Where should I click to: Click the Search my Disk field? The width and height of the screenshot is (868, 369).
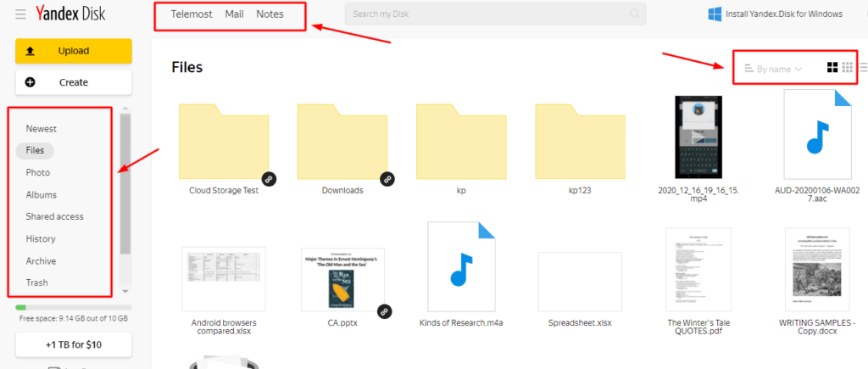(x=495, y=14)
